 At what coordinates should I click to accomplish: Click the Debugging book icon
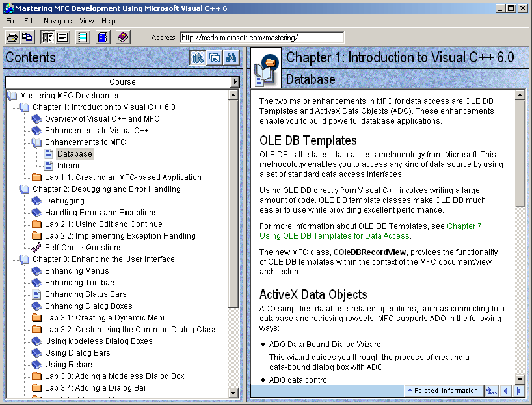[36, 201]
